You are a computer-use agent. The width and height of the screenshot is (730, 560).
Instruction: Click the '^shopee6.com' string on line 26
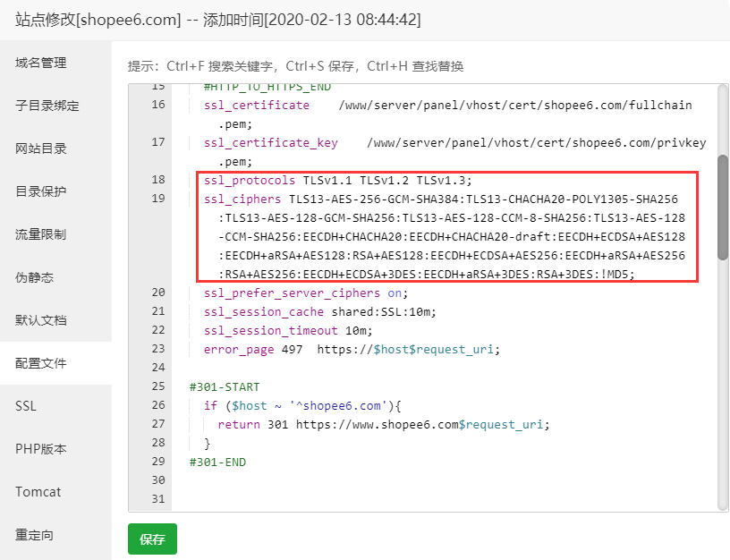(337, 405)
